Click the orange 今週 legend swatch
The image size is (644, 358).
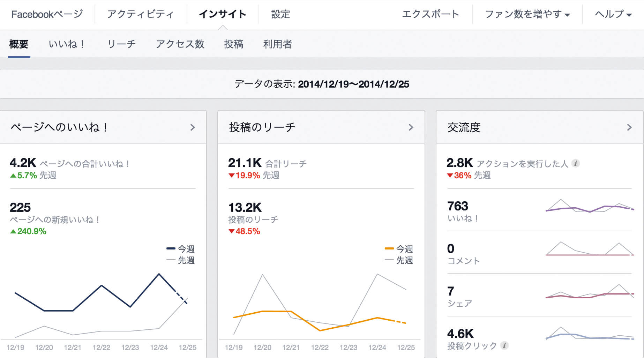point(389,249)
